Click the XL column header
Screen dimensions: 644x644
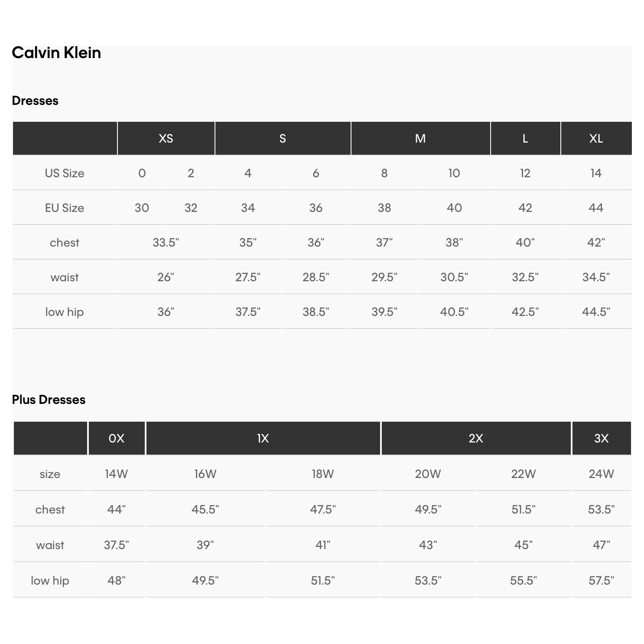(x=596, y=138)
